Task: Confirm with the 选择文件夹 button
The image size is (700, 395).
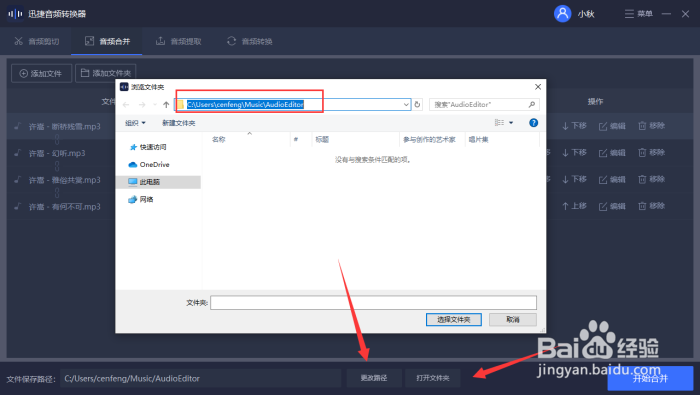Action: click(x=454, y=320)
